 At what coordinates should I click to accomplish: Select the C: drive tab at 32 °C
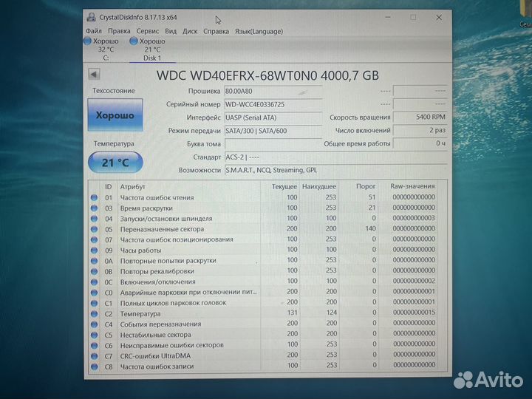coord(106,50)
